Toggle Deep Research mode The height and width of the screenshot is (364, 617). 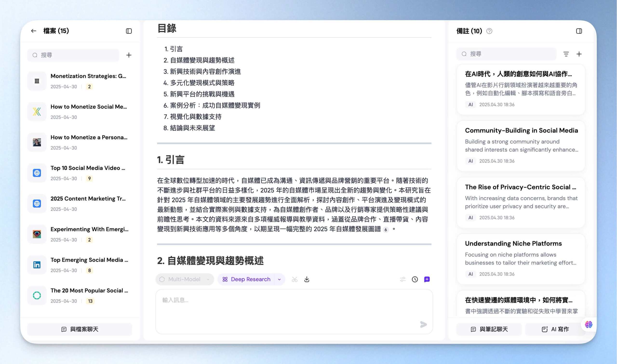tap(246, 279)
